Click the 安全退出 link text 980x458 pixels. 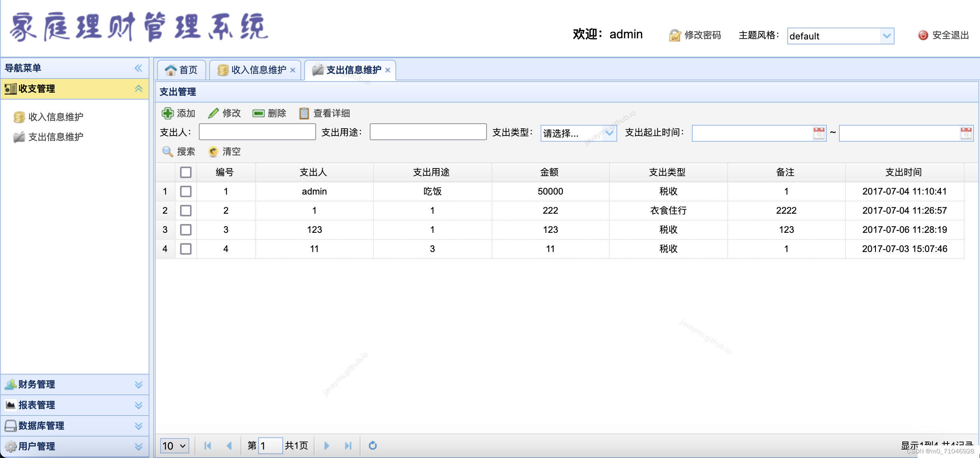click(x=951, y=35)
